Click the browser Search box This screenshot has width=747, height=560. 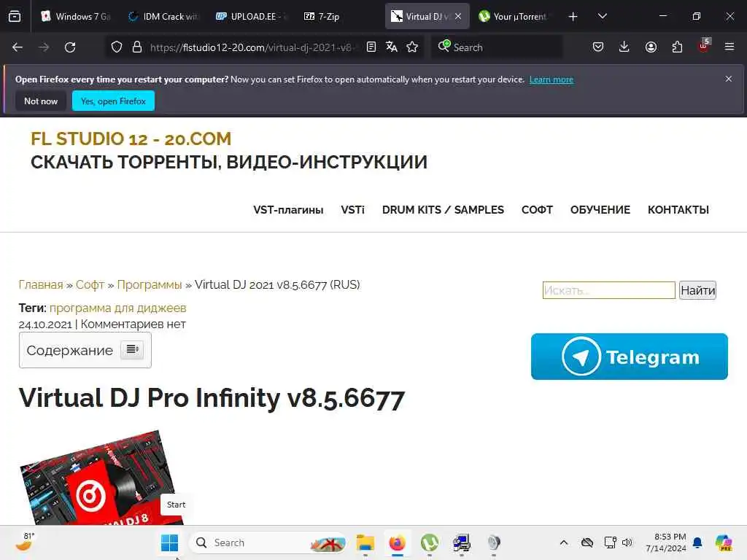pos(496,47)
